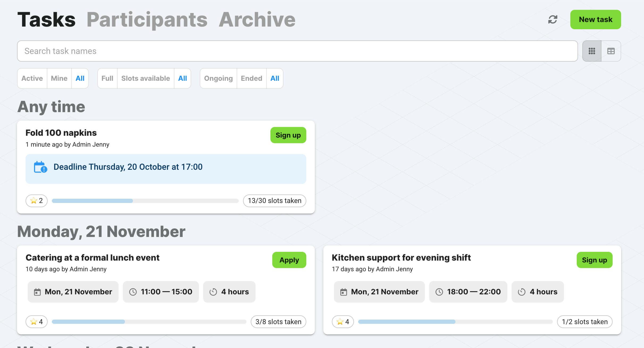Sign up for Kitchen support evening shift
This screenshot has height=348, width=644.
click(x=594, y=260)
